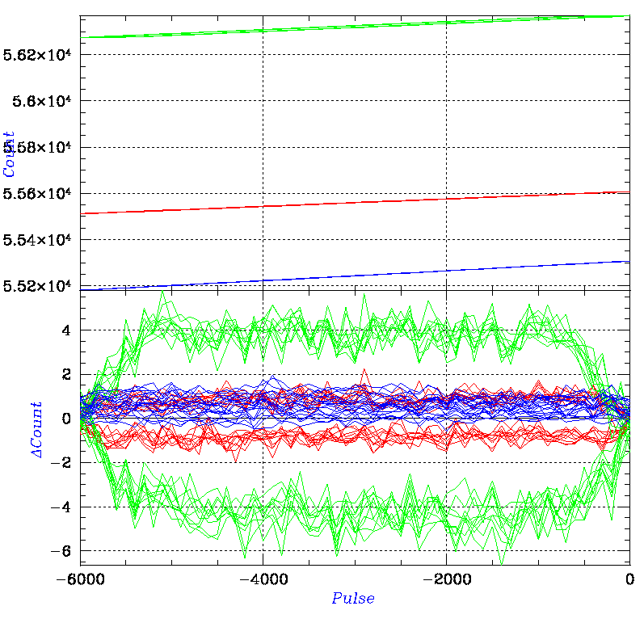
Task: Click the -4 label on ΔCount axis
Action: pyautogui.click(x=61, y=507)
